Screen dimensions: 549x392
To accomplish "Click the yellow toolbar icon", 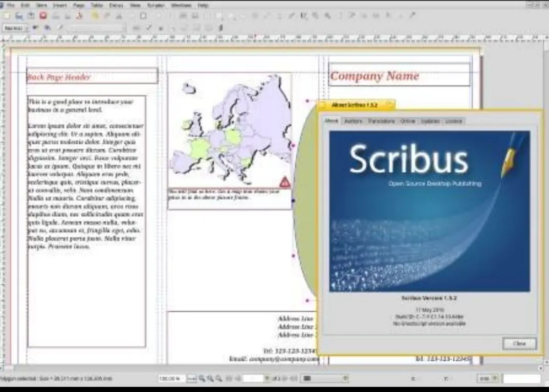I will coord(95,16).
